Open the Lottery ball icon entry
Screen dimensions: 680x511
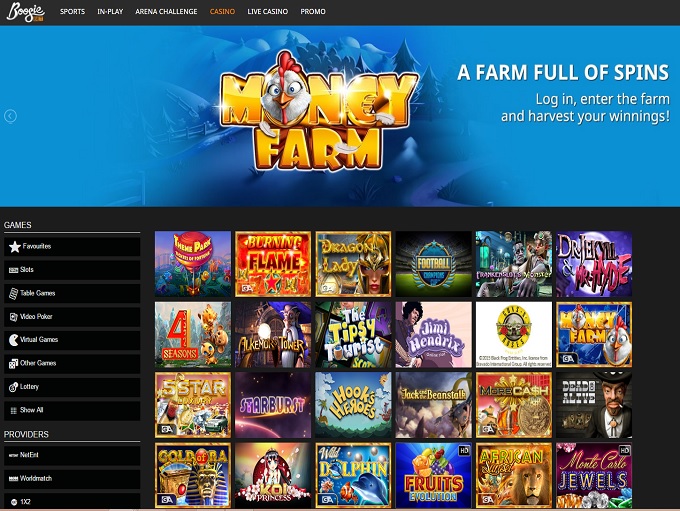(x=13, y=387)
